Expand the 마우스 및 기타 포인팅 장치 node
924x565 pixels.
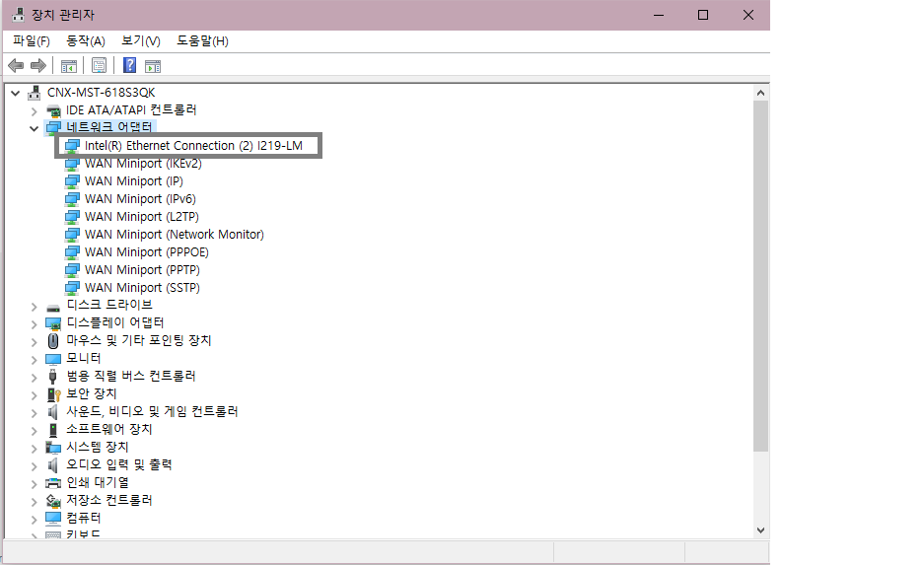[34, 342]
